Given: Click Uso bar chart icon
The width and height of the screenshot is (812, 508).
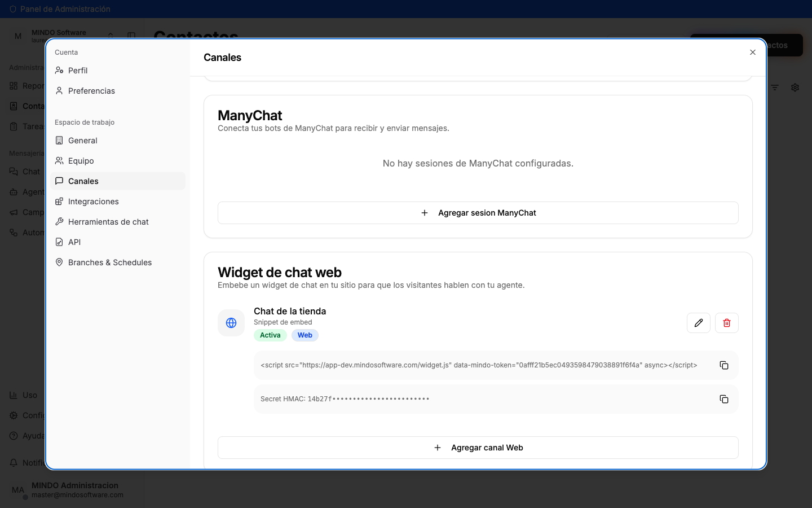Looking at the screenshot, I should [x=13, y=395].
